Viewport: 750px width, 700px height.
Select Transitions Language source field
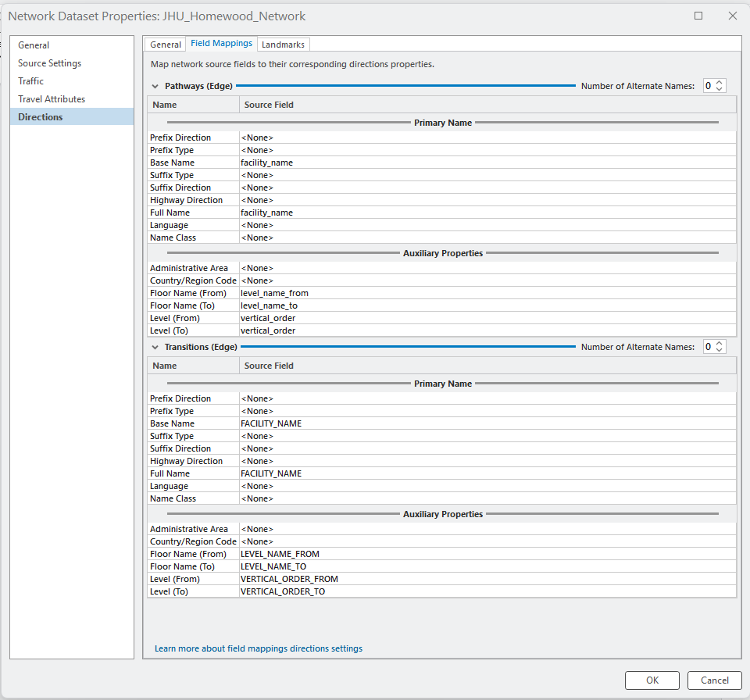(x=487, y=486)
